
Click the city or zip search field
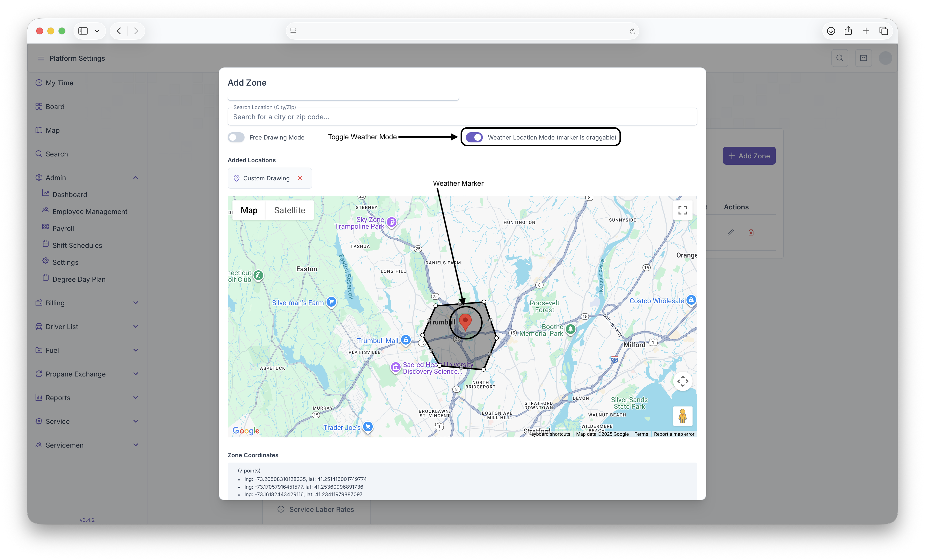[x=462, y=117]
